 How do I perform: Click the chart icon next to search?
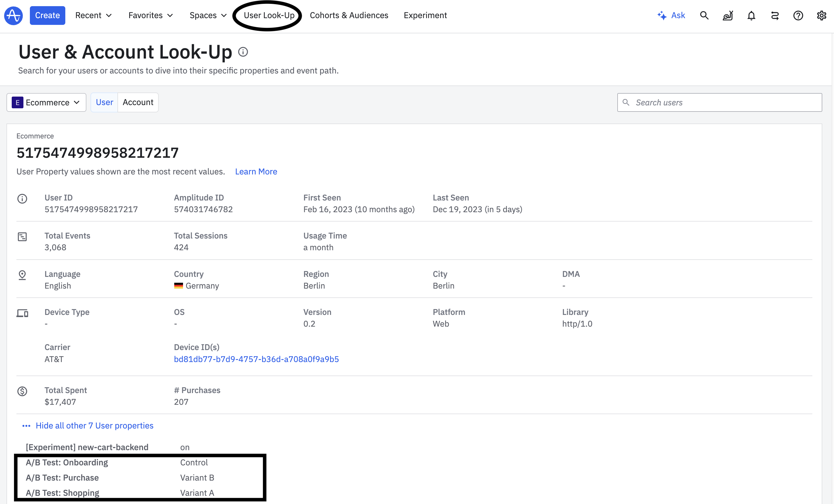click(x=728, y=16)
